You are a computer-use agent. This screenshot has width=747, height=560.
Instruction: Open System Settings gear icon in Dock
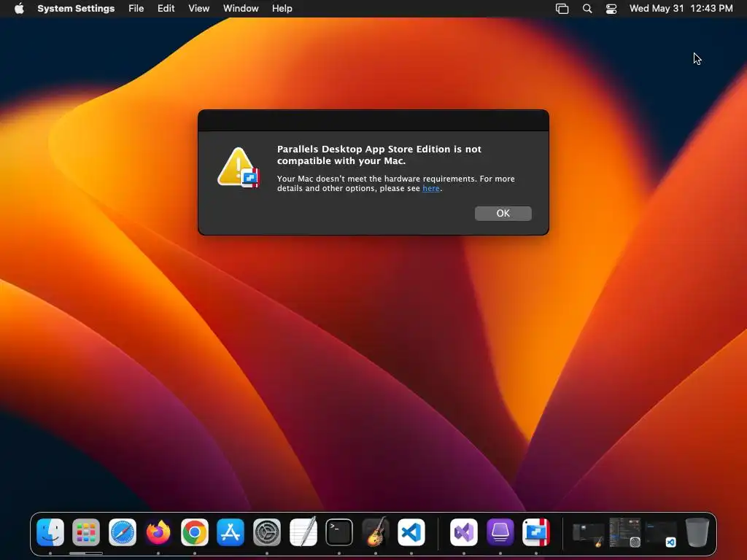(x=267, y=532)
